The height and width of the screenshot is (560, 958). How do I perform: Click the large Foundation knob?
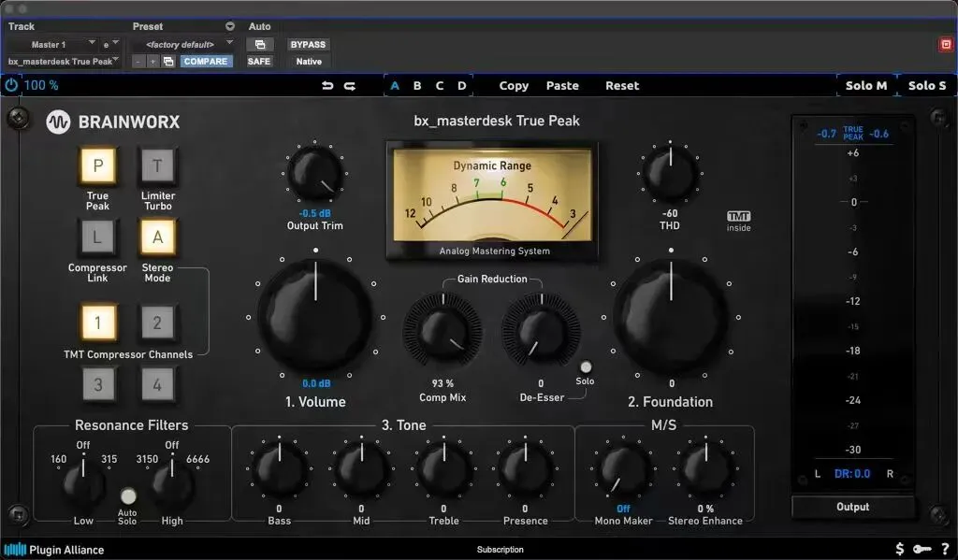[x=671, y=317]
